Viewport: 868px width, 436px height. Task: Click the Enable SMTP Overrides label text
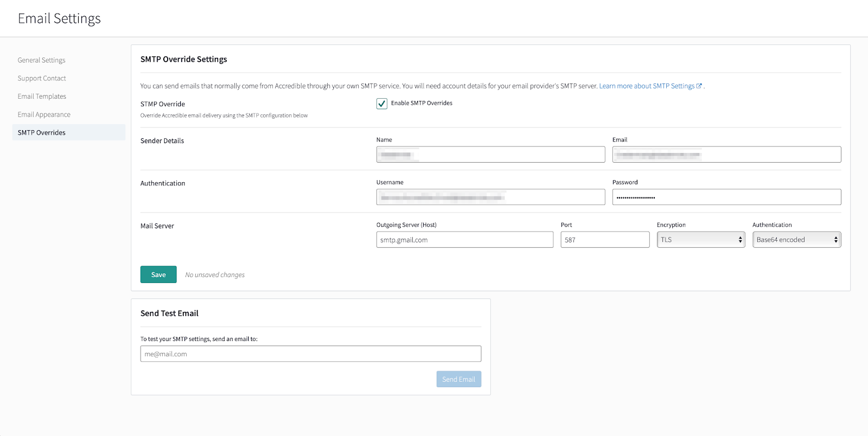tap(422, 103)
